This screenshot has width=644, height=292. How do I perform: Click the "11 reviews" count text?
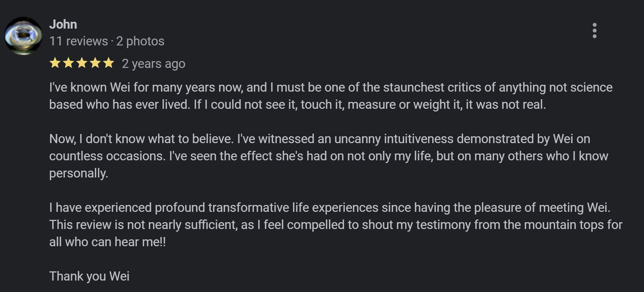pos(78,41)
